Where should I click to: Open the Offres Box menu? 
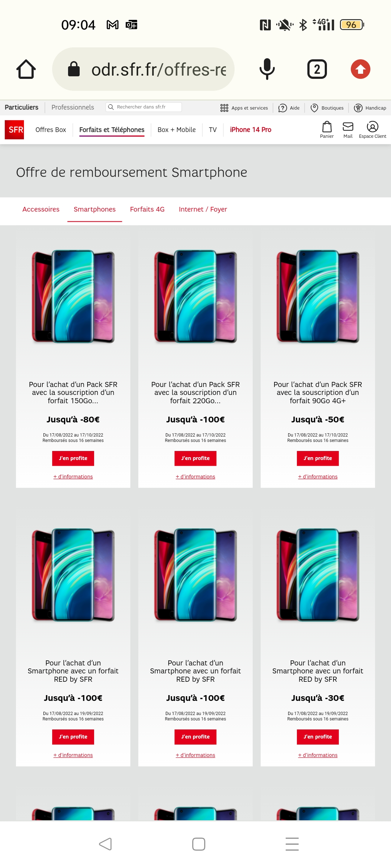[51, 129]
